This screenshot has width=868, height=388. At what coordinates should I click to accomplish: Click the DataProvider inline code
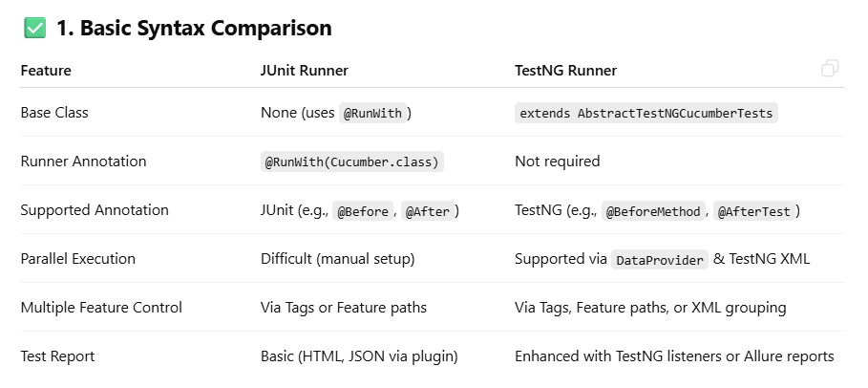[x=660, y=260]
